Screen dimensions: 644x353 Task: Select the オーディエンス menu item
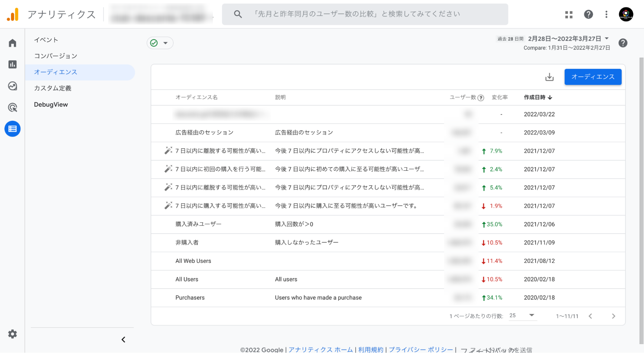click(80, 72)
